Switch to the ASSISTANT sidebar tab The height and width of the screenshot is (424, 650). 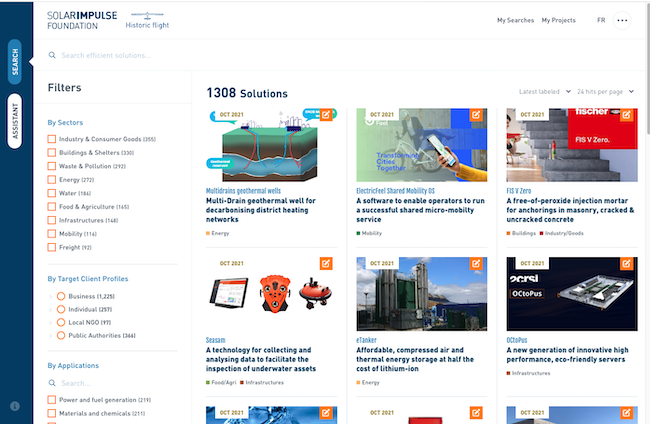(15, 121)
